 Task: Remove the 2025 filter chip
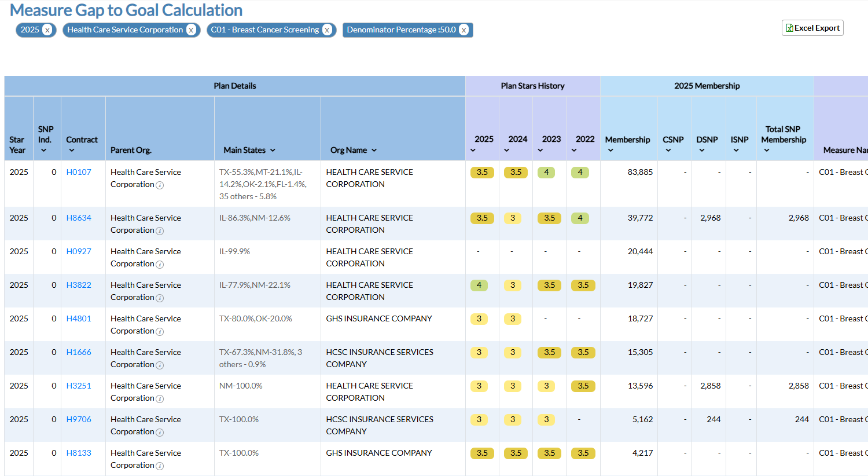coord(47,30)
